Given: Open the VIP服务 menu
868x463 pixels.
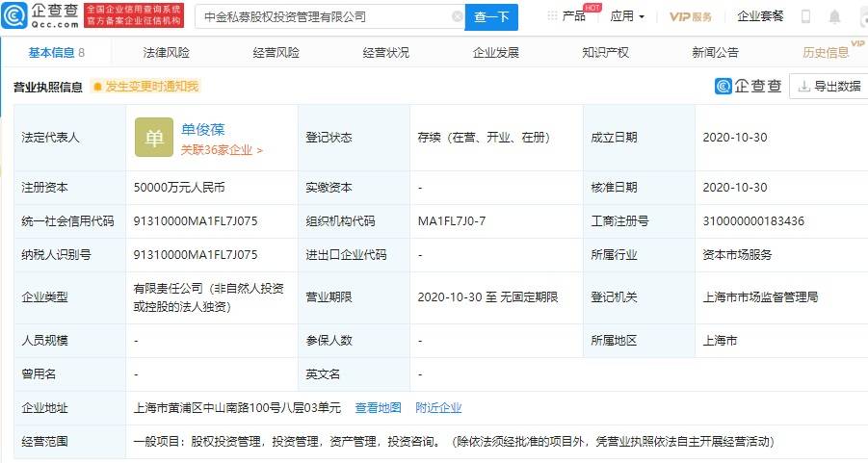Looking at the screenshot, I should pyautogui.click(x=691, y=16).
